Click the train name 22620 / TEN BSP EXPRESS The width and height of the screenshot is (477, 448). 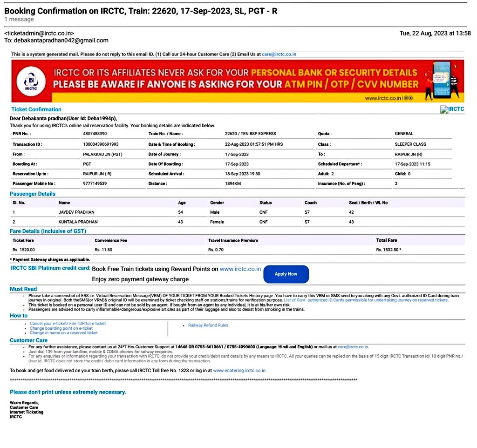click(250, 134)
